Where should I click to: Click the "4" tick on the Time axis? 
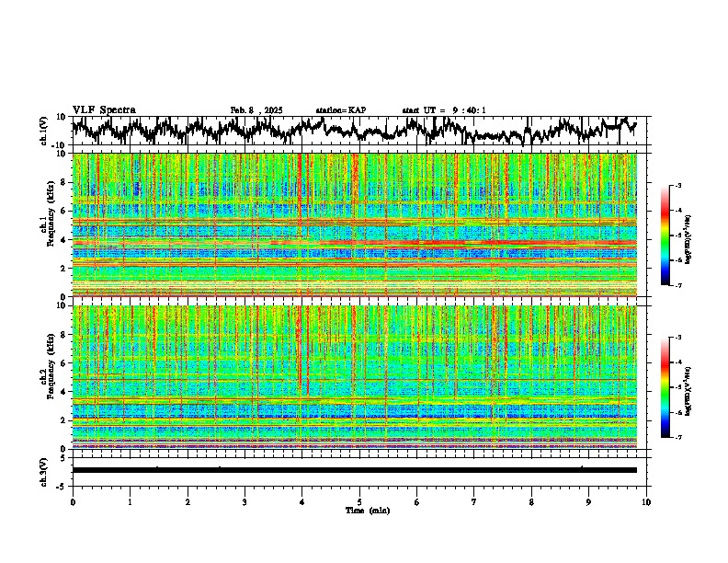[301, 502]
